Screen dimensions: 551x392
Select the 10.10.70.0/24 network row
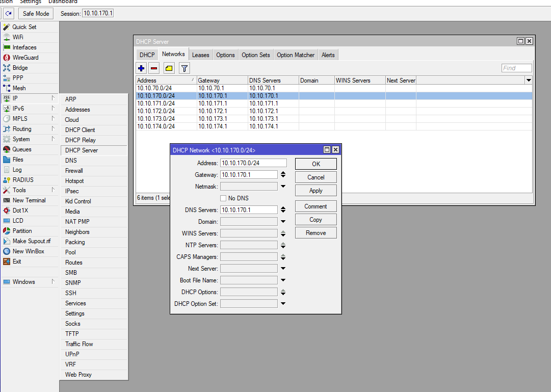pos(334,88)
